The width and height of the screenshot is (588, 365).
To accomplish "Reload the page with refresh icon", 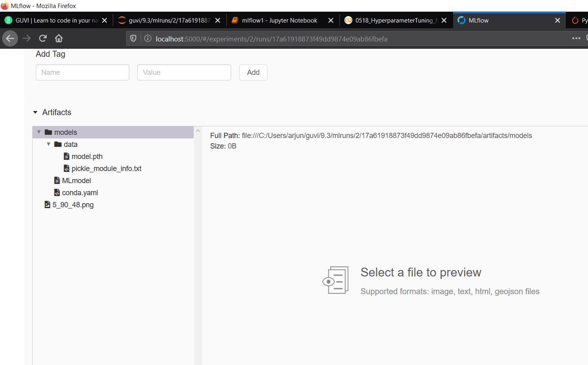I will click(x=43, y=39).
